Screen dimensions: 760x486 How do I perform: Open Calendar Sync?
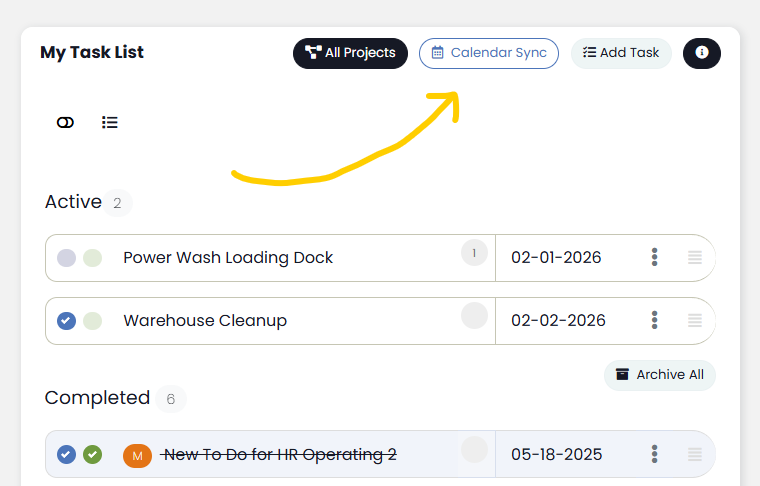pyautogui.click(x=489, y=53)
